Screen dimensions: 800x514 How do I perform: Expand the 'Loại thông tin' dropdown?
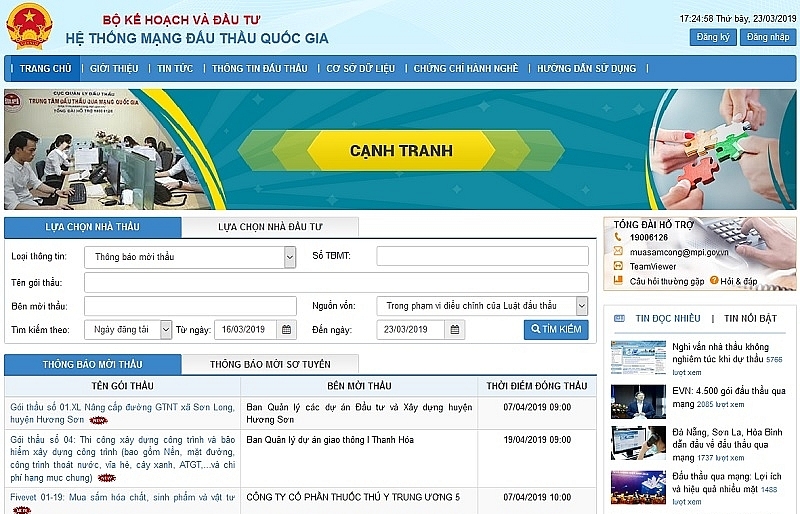click(x=290, y=257)
